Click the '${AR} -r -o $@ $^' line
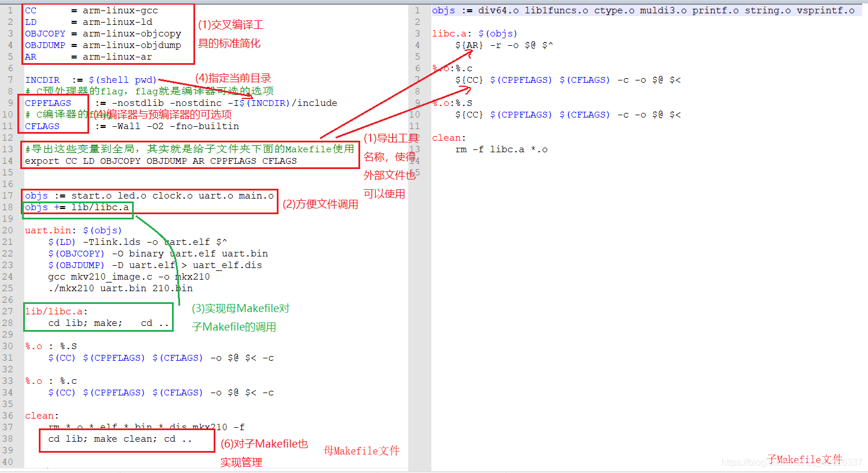 (x=504, y=45)
